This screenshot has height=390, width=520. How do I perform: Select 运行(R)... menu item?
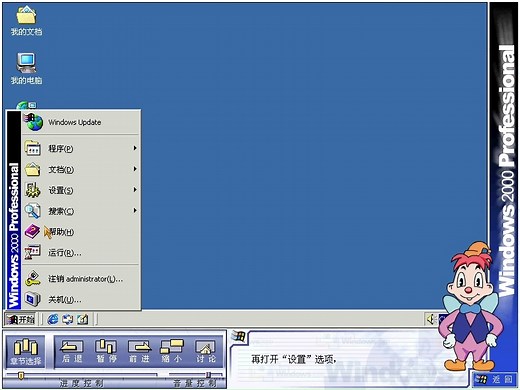click(81, 252)
